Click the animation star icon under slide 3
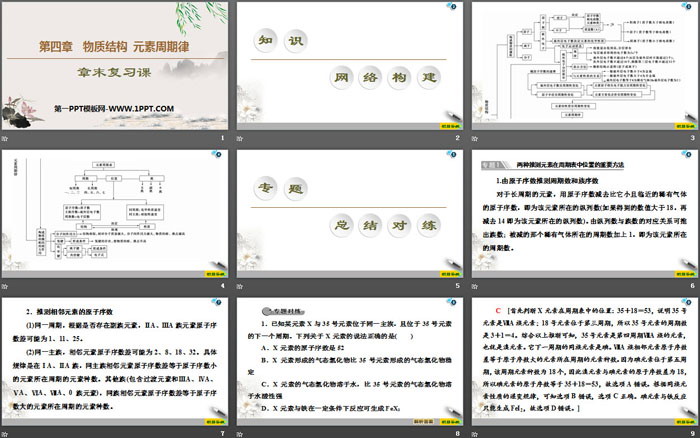Image resolution: width=700 pixels, height=438 pixels. pos(475,138)
